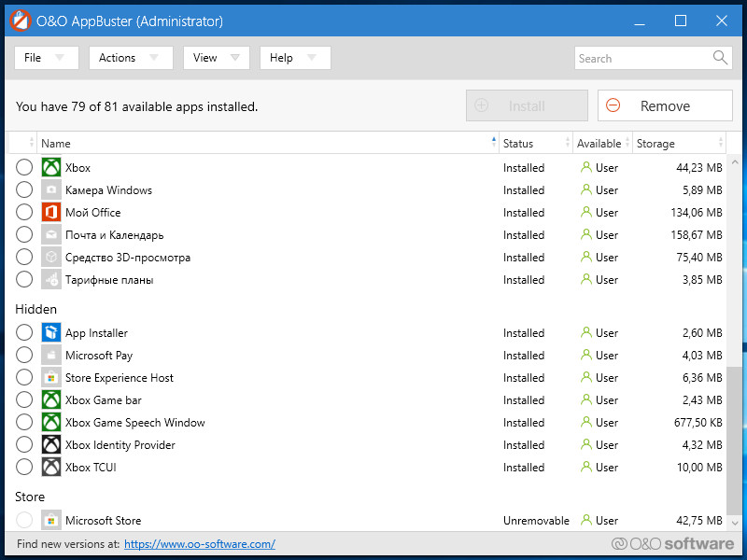
Task: Click the Hidden group heading
Action: [x=35, y=309]
